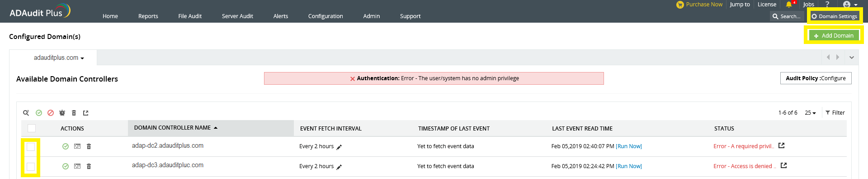Click Run Now for adap-dc3 row
The height and width of the screenshot is (179, 868).
point(629,166)
